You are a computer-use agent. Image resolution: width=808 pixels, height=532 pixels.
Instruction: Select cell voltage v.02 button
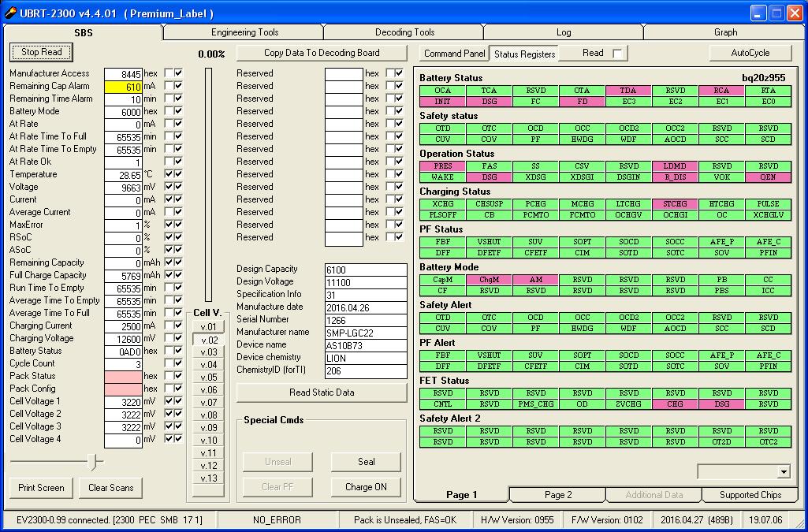[x=209, y=340]
